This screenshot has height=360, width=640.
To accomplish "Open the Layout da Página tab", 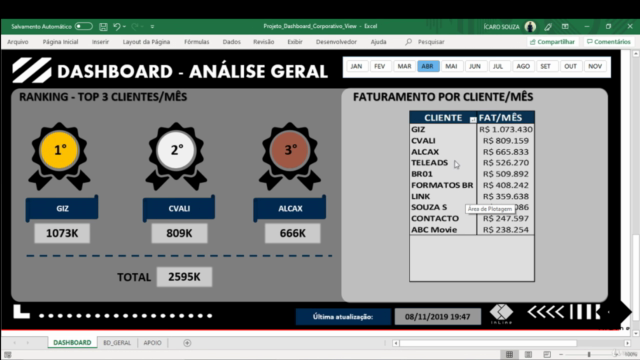I will pos(146,42).
